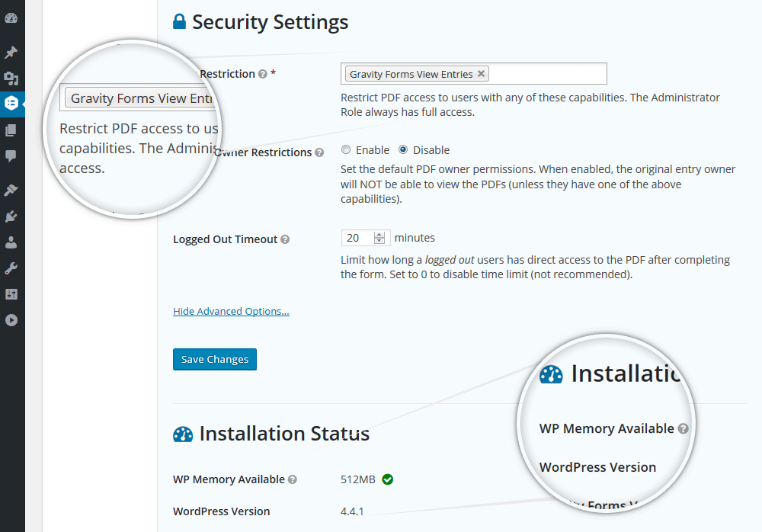The width and height of the screenshot is (762, 532).
Task: Click Hide Advanced Options link
Action: tap(232, 311)
